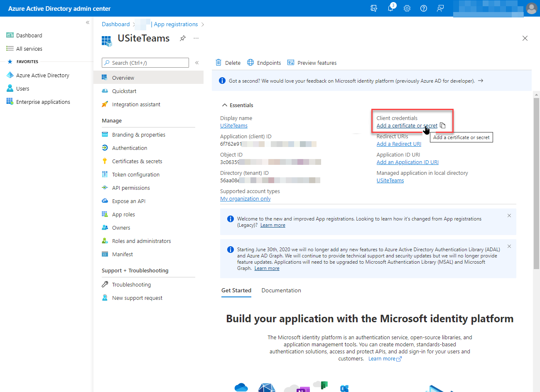The width and height of the screenshot is (540, 392).
Task: Close the USiteTeams blade
Action: coord(525,38)
